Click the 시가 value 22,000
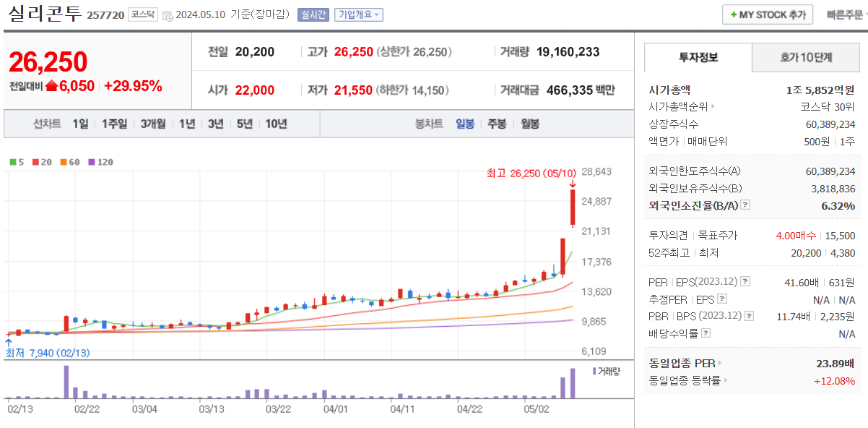The width and height of the screenshot is (868, 428). click(254, 90)
